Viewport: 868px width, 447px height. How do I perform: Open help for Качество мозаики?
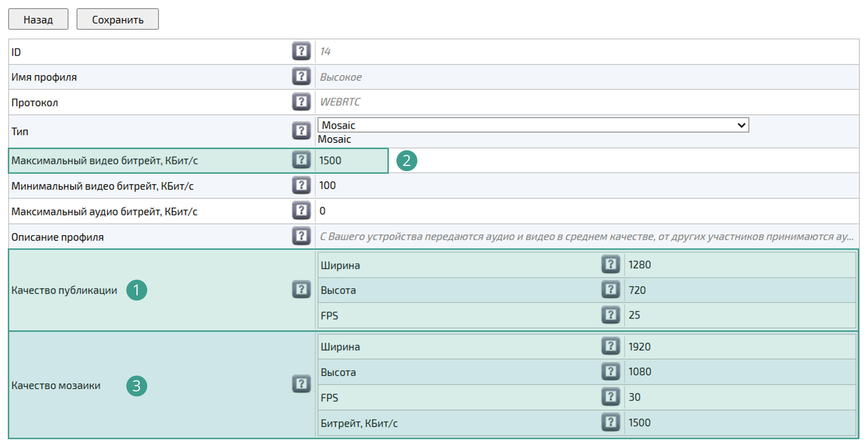(x=301, y=384)
